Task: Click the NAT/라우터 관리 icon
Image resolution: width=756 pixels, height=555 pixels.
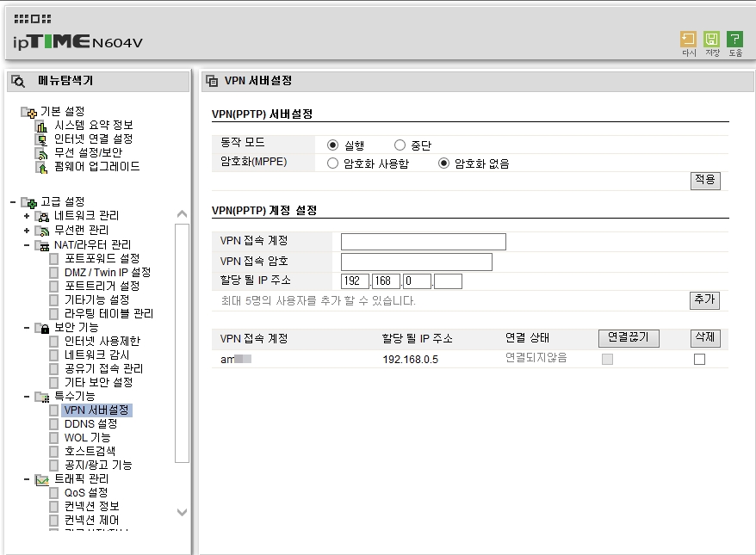Action: 42,246
